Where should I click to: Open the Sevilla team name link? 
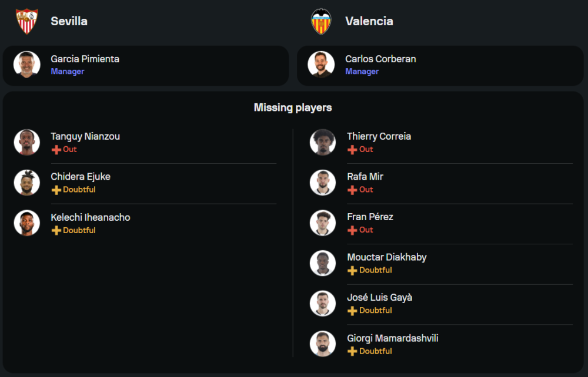pyautogui.click(x=69, y=21)
